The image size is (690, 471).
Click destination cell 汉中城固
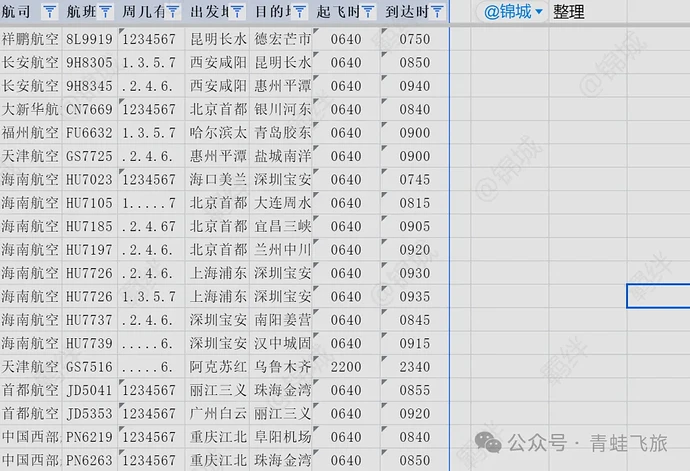pos(283,343)
